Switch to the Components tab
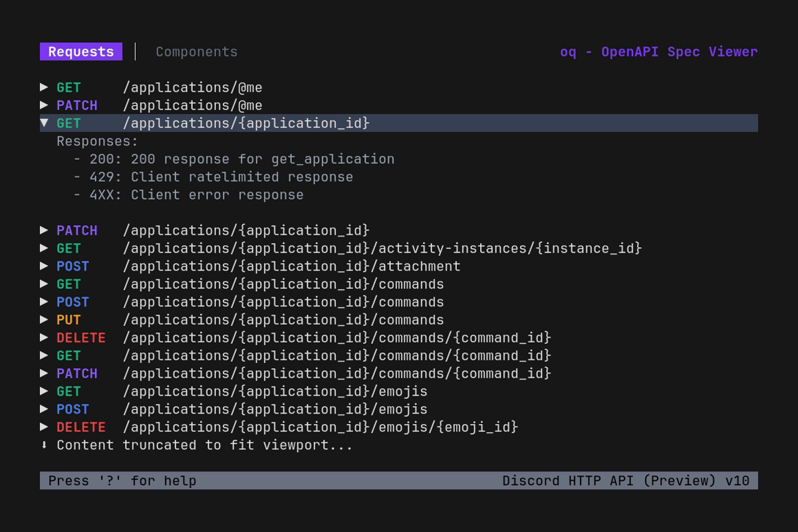This screenshot has height=532, width=798. 196,52
